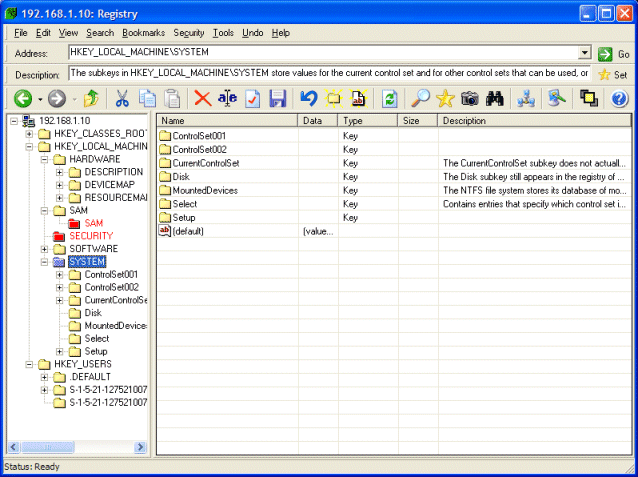Screen dimensions: 638x477
Task: Open the Tools menu
Action: pos(223,33)
